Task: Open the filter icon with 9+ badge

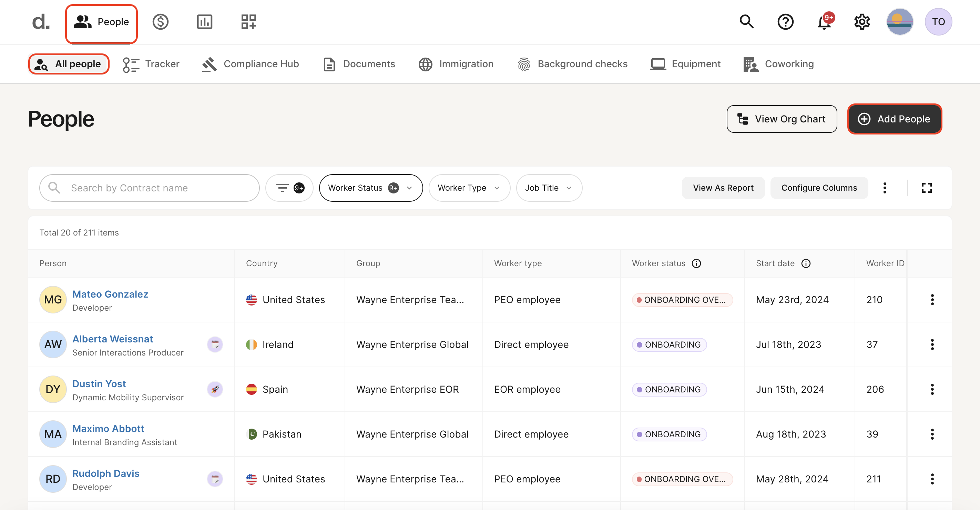Action: coord(289,188)
